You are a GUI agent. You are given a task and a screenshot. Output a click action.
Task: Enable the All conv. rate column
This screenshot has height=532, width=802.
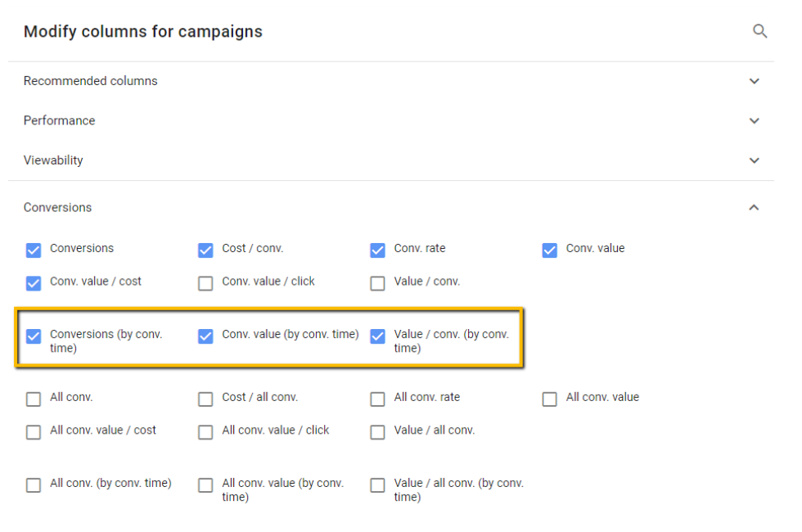point(377,399)
